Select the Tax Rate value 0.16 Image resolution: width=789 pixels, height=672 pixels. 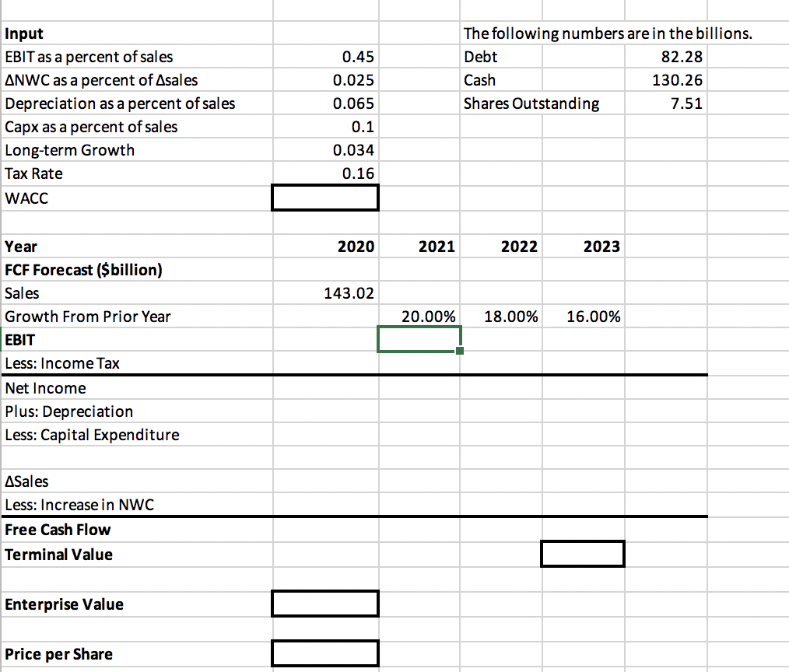[x=324, y=173]
